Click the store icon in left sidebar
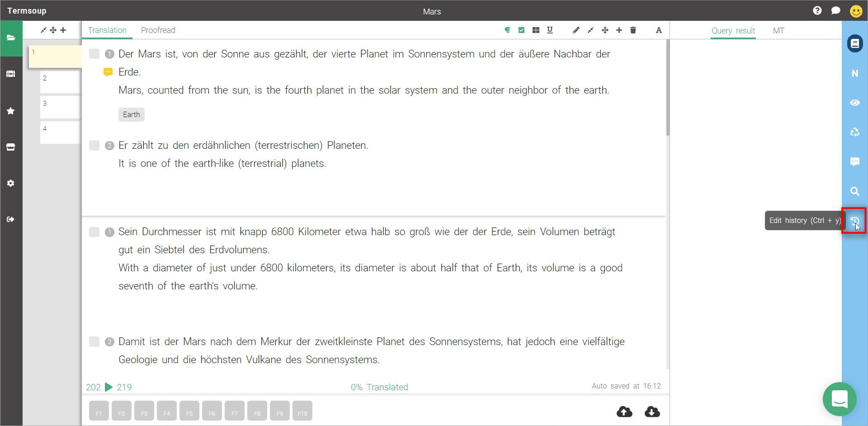The width and height of the screenshot is (868, 426). pyautogui.click(x=11, y=147)
